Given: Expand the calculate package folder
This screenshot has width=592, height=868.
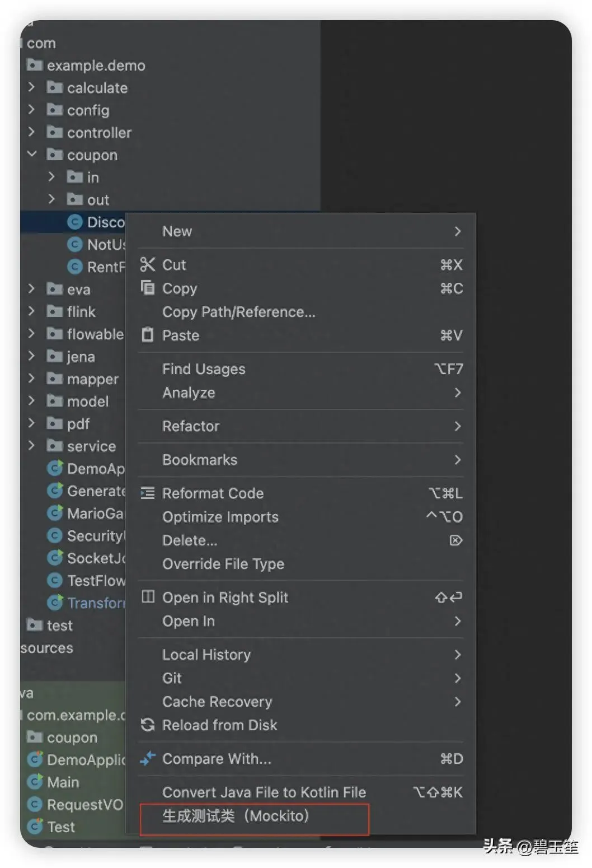Looking at the screenshot, I should coord(32,87).
